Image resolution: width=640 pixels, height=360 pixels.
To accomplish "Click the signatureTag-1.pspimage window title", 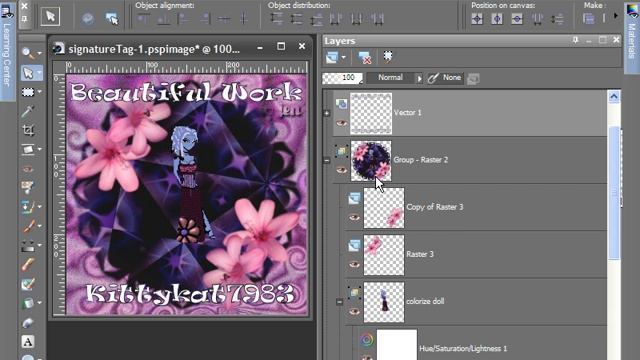I will (154, 49).
